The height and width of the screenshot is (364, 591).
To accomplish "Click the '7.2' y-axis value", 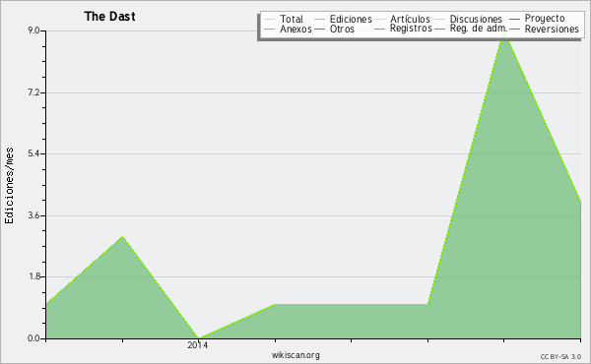I will (33, 92).
